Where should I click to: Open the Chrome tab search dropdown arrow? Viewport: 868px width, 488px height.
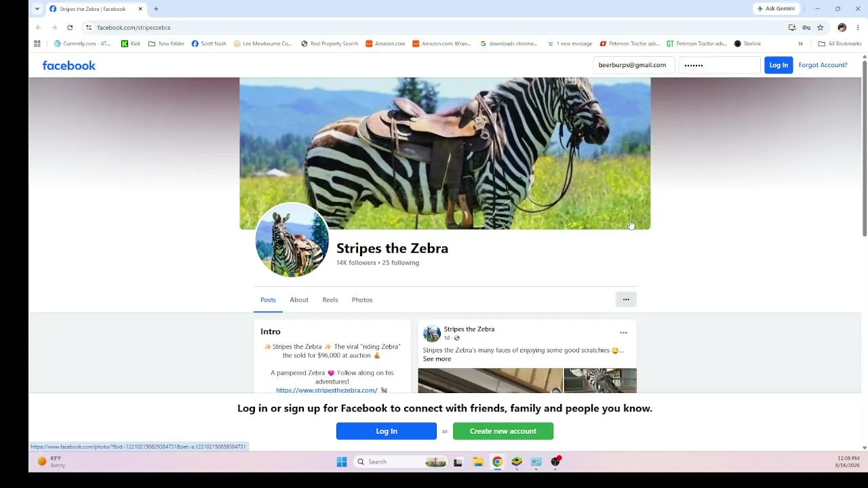(x=37, y=9)
